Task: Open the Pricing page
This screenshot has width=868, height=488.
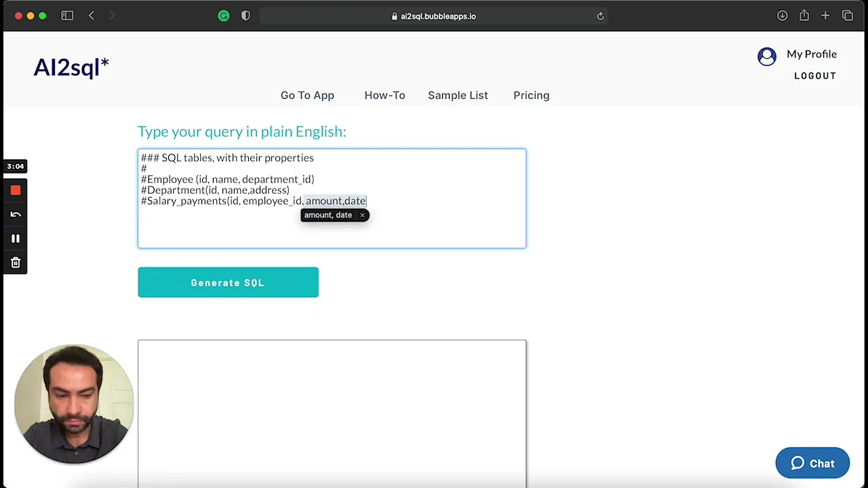Action: point(531,96)
